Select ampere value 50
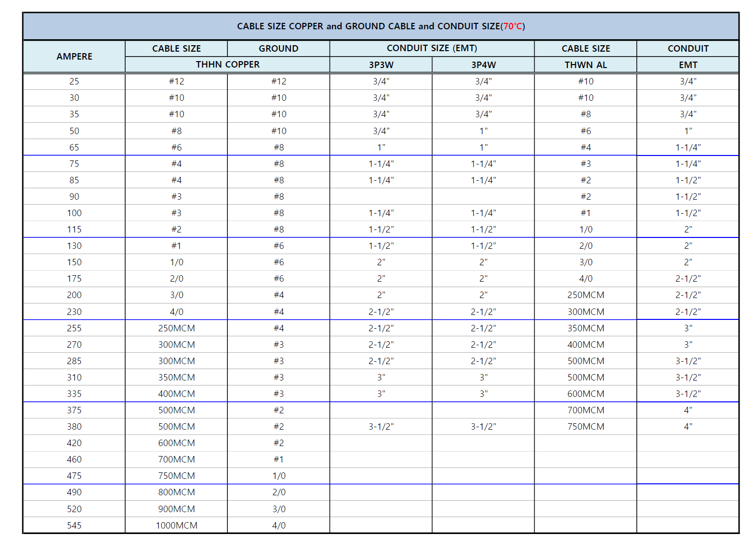756x535 pixels. point(74,131)
